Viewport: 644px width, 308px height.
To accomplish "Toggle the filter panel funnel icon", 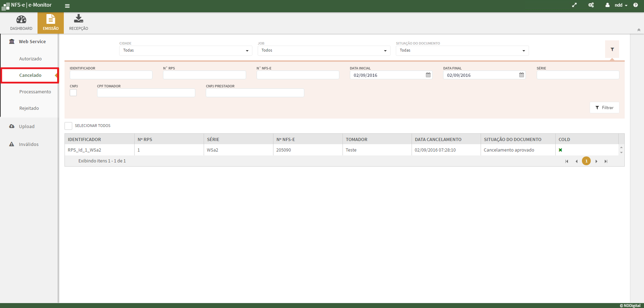I will (612, 49).
